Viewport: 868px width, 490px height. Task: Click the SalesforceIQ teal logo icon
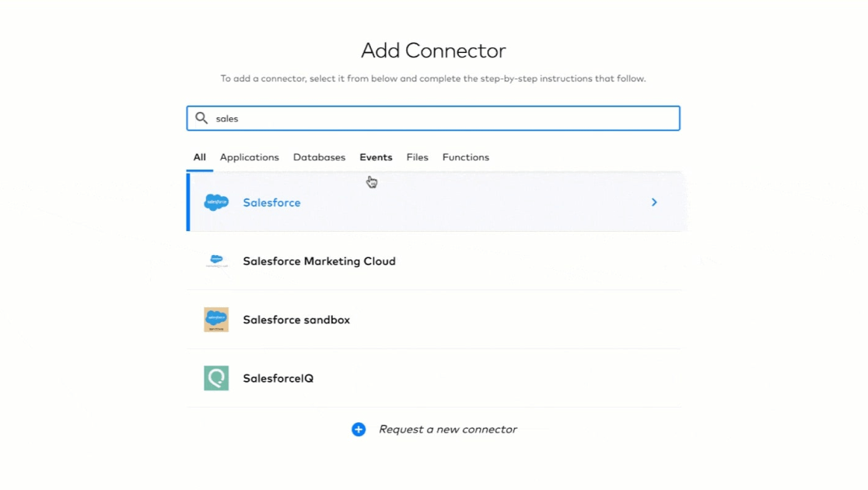coord(216,378)
